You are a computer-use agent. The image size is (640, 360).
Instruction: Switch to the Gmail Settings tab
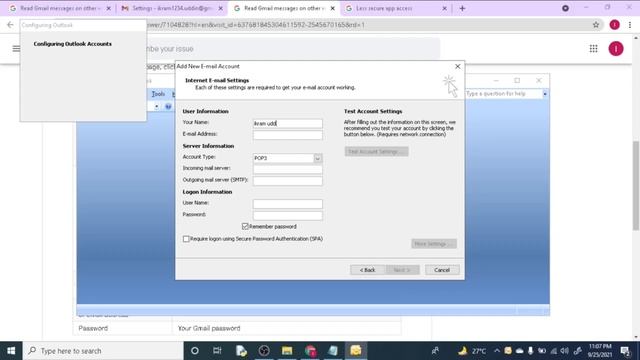[x=173, y=8]
